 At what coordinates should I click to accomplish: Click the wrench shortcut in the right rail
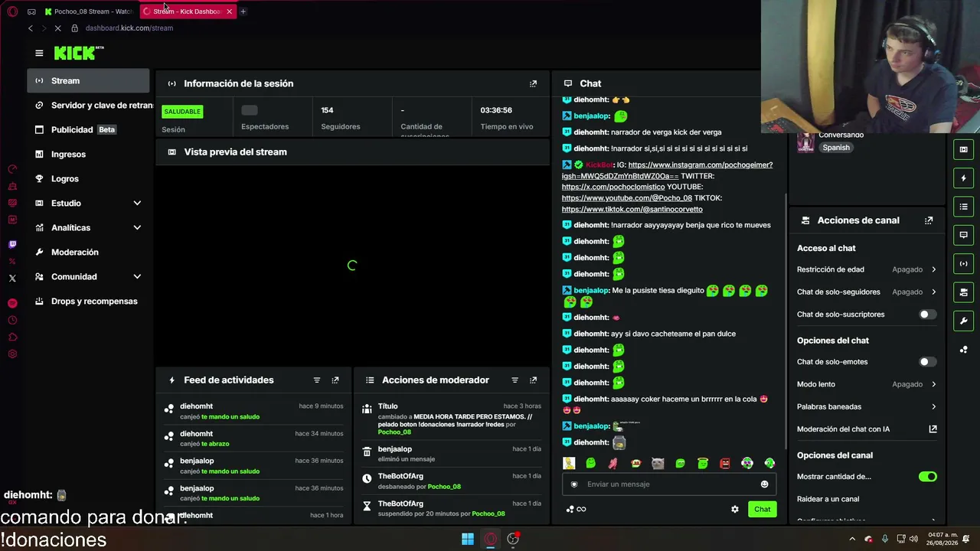(964, 321)
